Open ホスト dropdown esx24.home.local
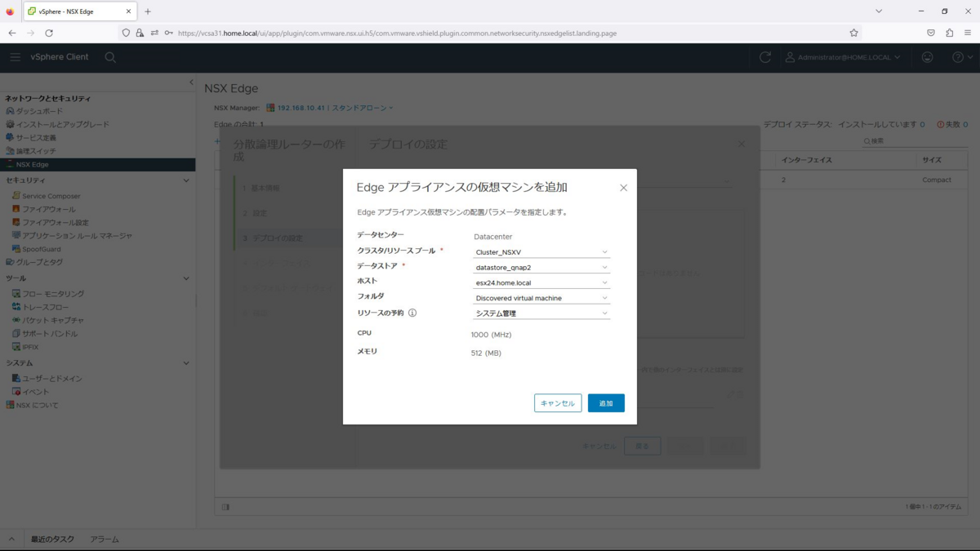Screen dimensions: 980x551 pyautogui.click(x=541, y=282)
